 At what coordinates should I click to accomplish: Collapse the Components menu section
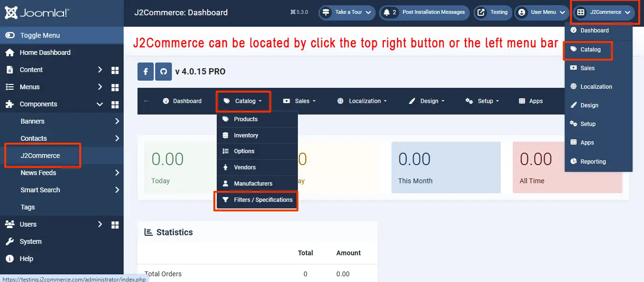100,104
